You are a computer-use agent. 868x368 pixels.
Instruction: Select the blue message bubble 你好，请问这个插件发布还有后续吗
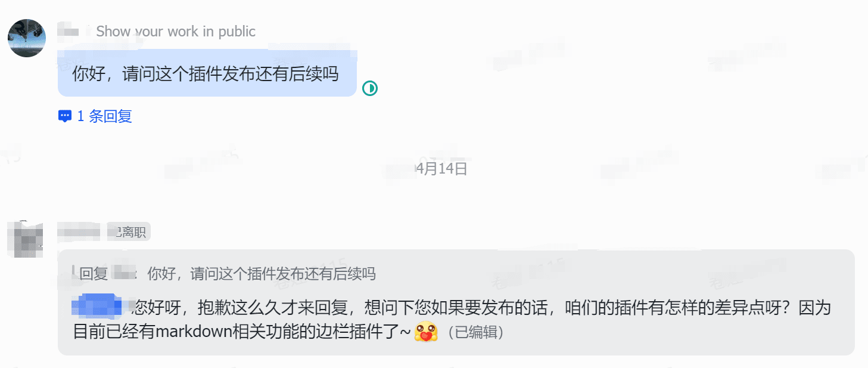pos(207,74)
